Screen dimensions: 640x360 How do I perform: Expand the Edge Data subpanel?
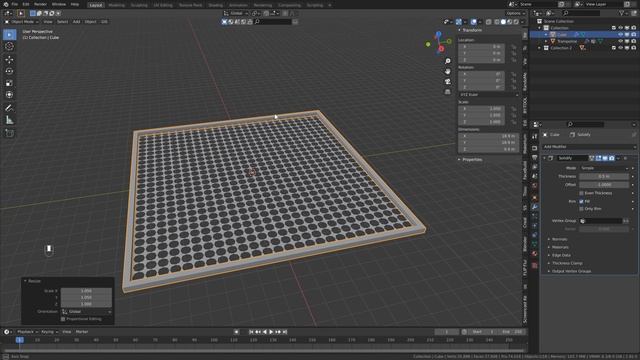[561, 255]
